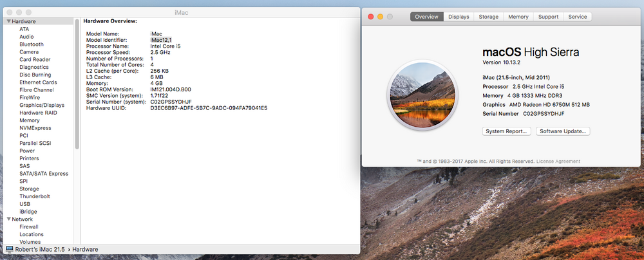Open the Power entry
The image size is (644, 260).
(27, 151)
